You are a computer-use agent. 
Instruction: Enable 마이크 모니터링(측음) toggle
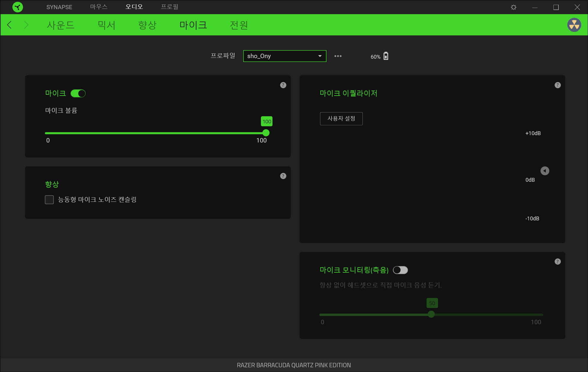click(x=400, y=270)
